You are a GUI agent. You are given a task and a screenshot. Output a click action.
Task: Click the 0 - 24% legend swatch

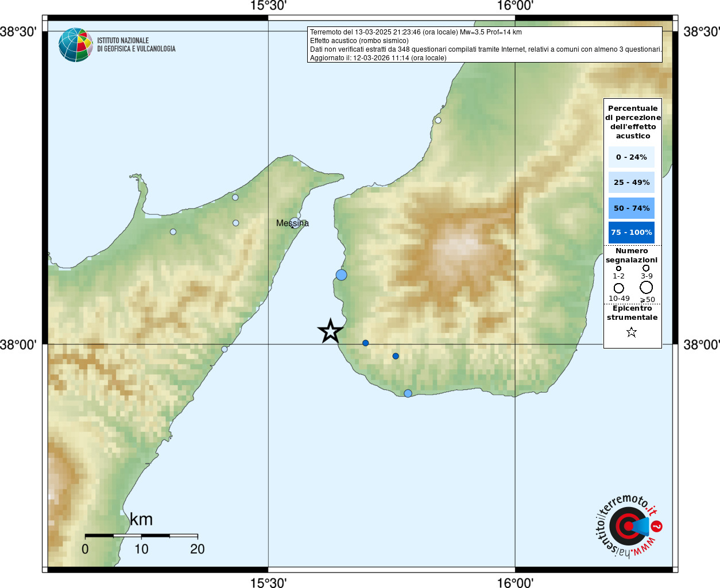(632, 157)
